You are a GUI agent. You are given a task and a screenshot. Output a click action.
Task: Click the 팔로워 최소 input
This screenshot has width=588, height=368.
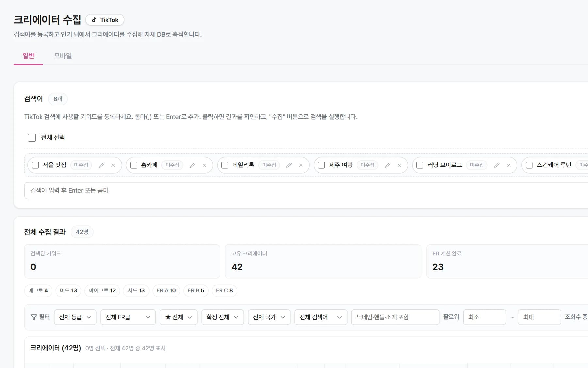[x=484, y=317]
